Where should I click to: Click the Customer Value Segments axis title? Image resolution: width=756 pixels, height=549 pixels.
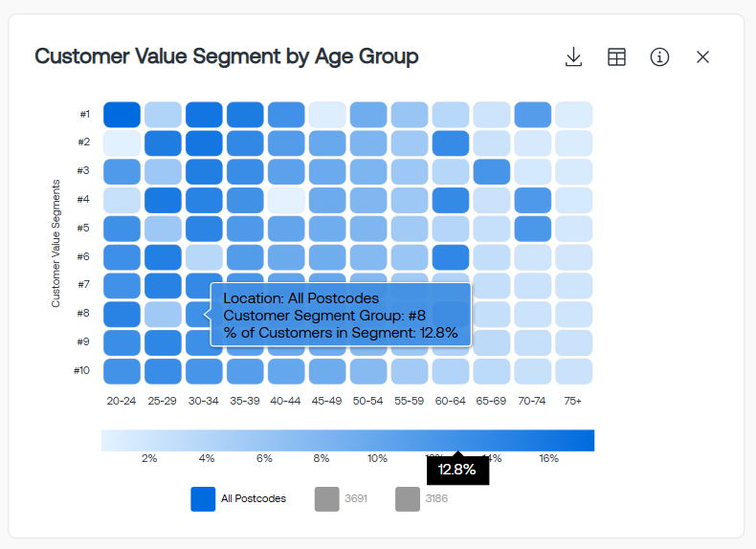click(x=56, y=243)
